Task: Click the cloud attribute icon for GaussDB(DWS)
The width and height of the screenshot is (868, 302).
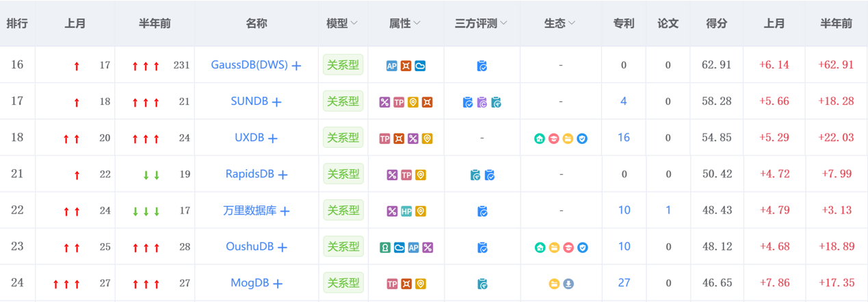Action: 420,66
